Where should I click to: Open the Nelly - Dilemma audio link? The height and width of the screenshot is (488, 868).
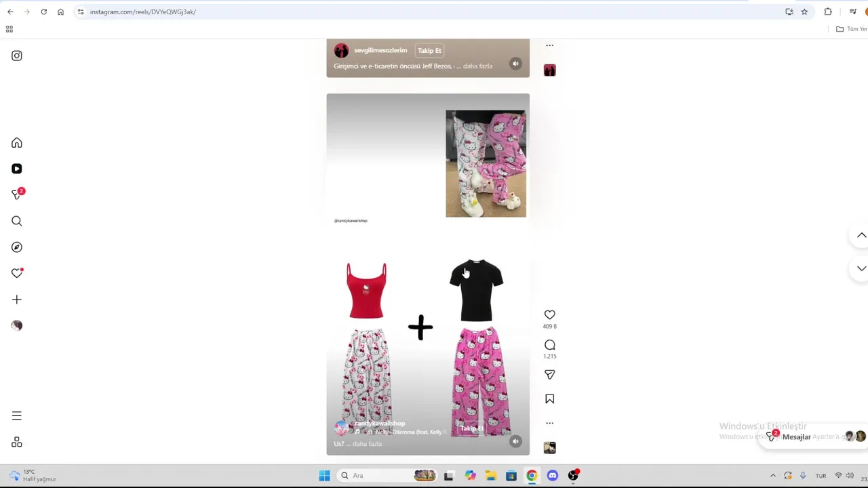[x=400, y=432]
